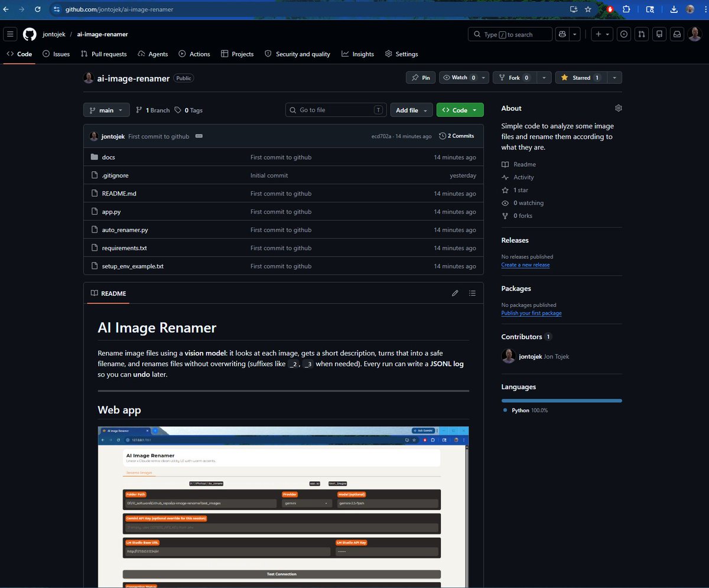Open the requirements.txt file
Image resolution: width=709 pixels, height=588 pixels.
click(x=124, y=248)
